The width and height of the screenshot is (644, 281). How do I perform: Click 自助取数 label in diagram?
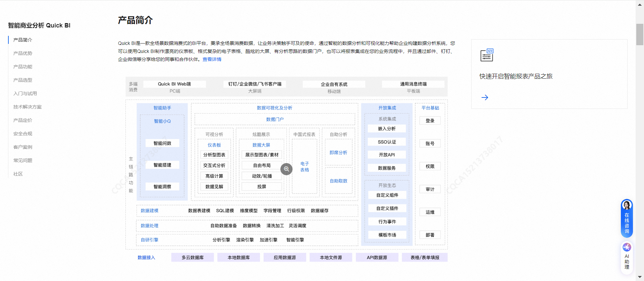[x=338, y=181]
